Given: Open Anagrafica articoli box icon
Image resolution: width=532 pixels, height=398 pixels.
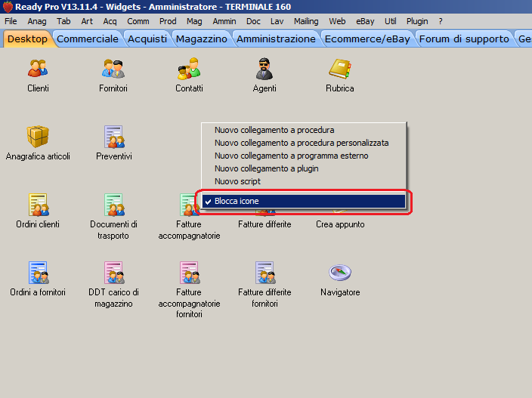Looking at the screenshot, I should pos(38,136).
